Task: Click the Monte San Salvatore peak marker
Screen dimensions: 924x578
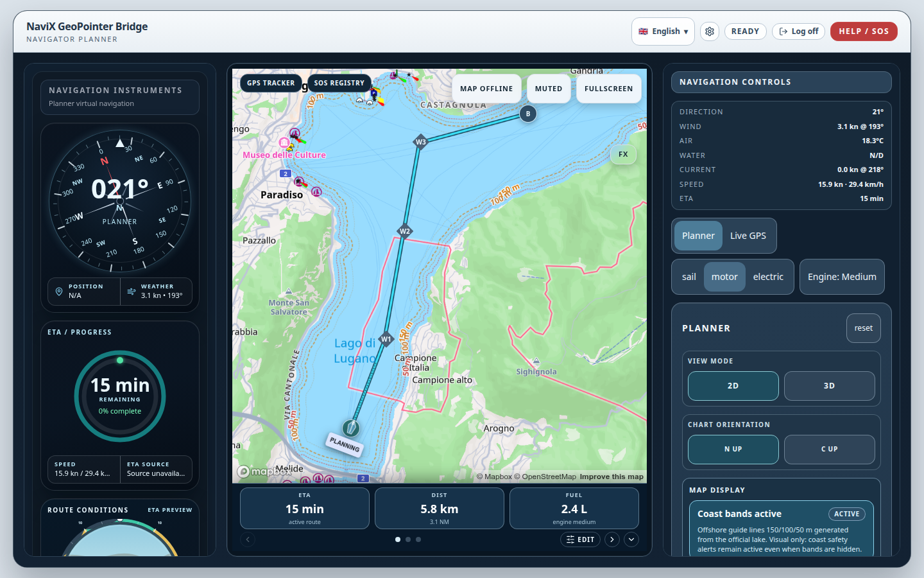Action: [x=289, y=292]
